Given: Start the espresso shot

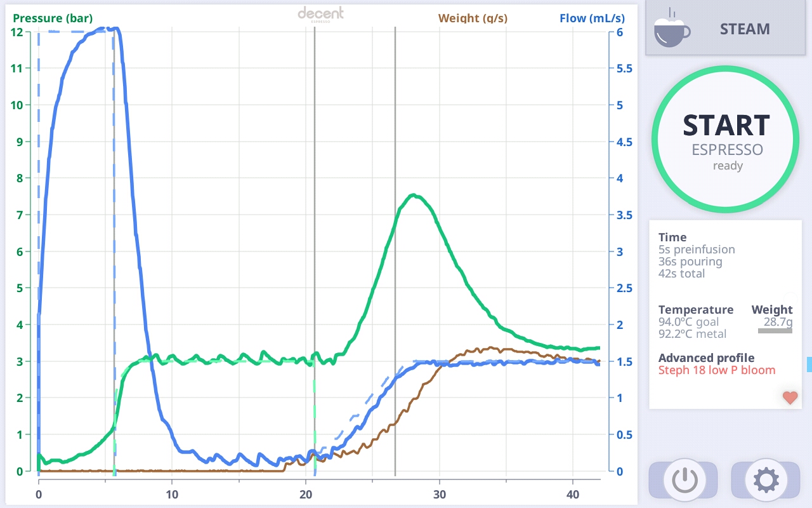Looking at the screenshot, I should coord(726,140).
